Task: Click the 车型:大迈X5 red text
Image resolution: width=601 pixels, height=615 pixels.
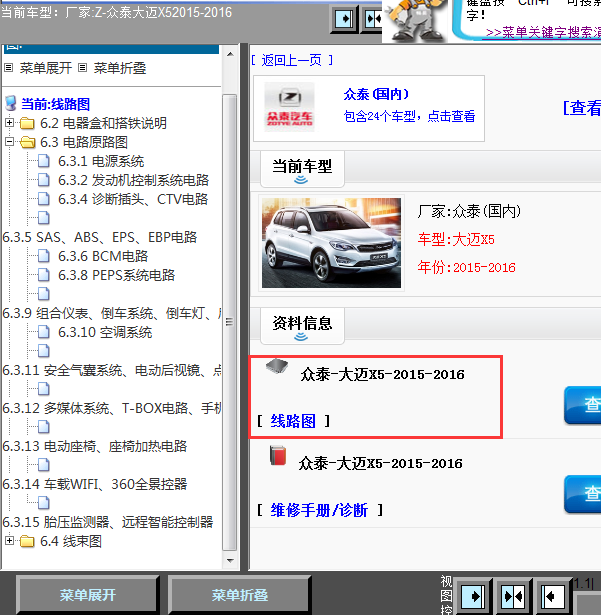Action: tap(456, 239)
